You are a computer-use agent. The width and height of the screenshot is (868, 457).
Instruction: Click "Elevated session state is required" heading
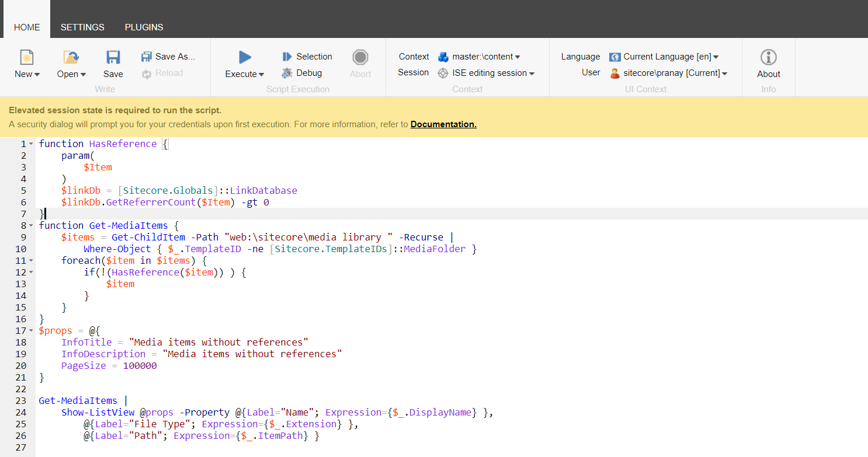(115, 110)
